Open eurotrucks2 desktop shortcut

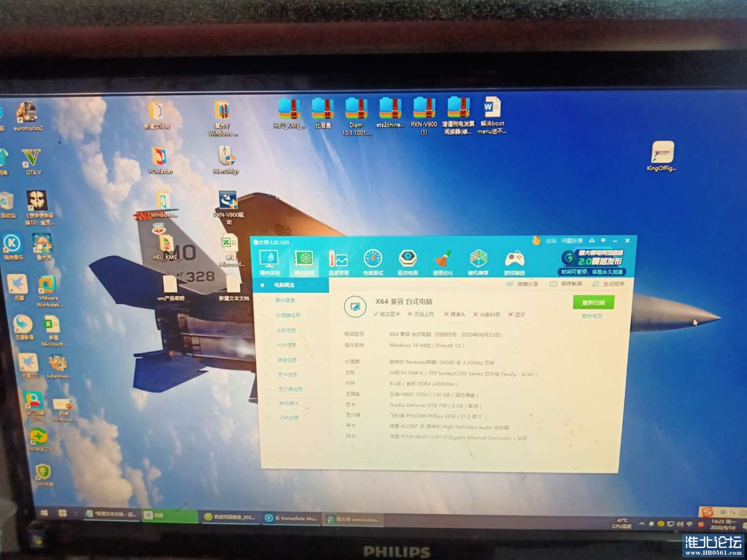pos(27,116)
